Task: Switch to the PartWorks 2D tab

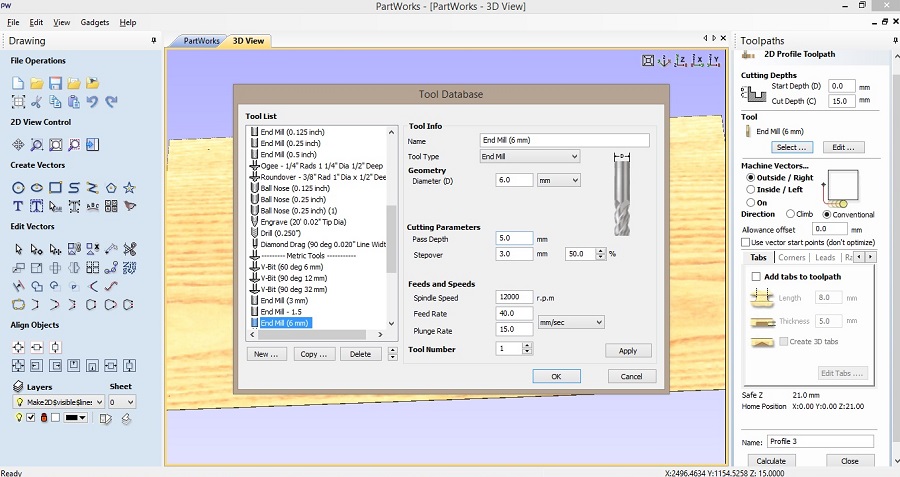Action: point(201,41)
